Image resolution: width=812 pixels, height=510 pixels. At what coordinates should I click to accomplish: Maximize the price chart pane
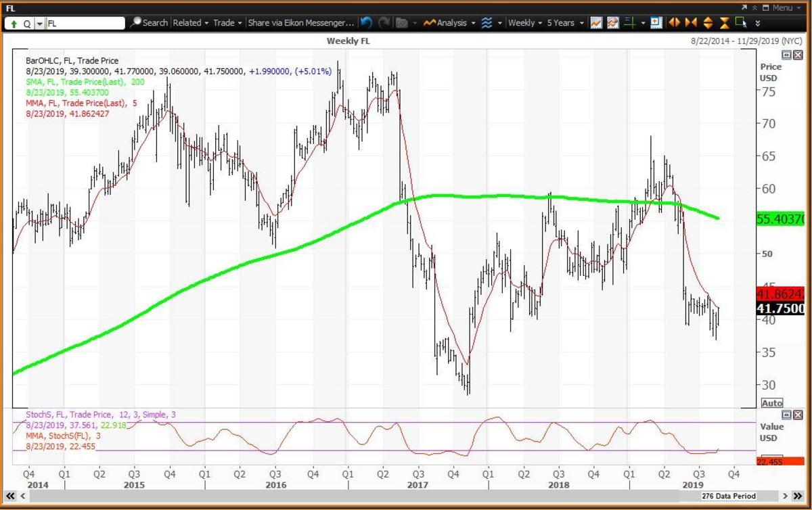click(786, 54)
